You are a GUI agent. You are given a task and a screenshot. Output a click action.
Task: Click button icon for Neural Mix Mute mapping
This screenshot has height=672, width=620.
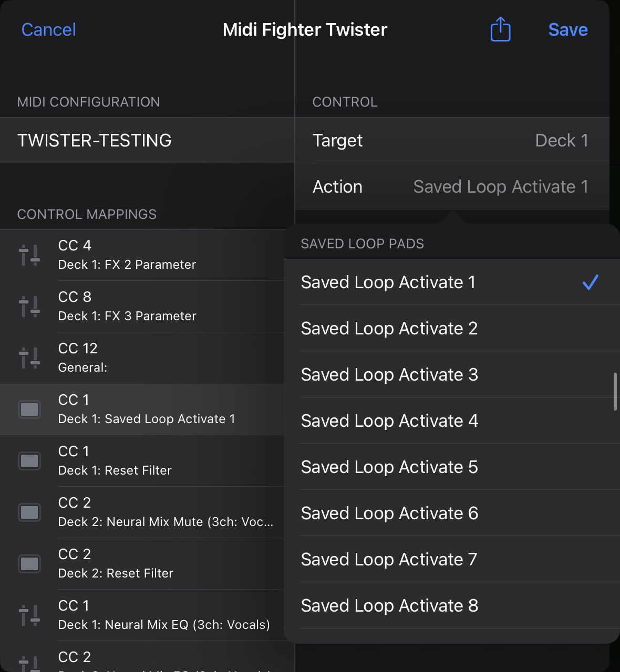click(x=29, y=512)
